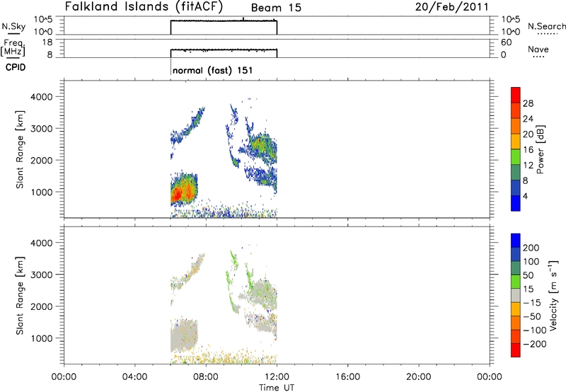Click the '16:00' time axis tick label
This screenshot has width=566, height=392.
347,377
